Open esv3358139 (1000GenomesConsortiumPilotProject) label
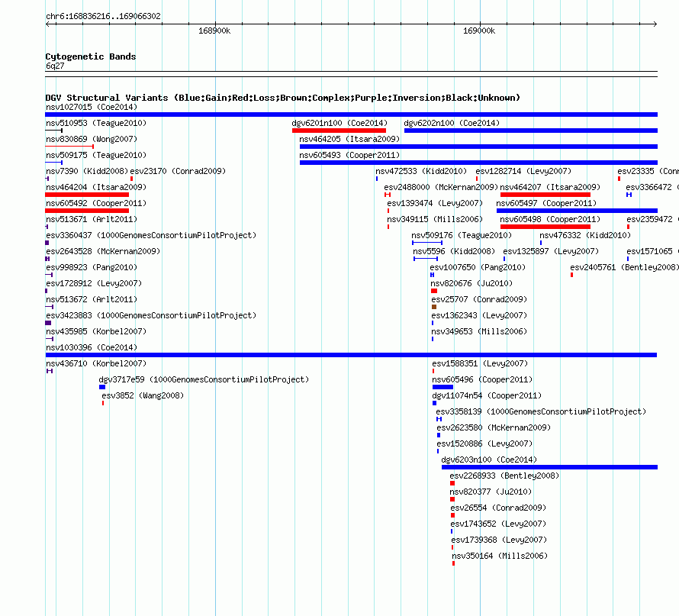This screenshot has width=679, height=616. (542, 411)
